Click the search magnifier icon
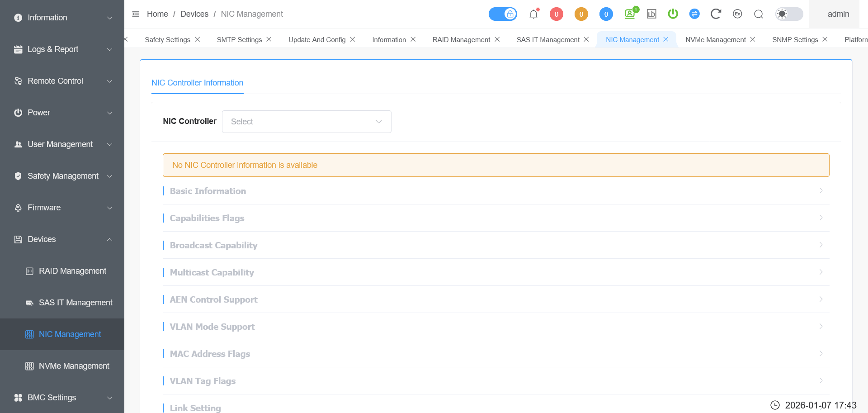The width and height of the screenshot is (868, 413). point(759,14)
